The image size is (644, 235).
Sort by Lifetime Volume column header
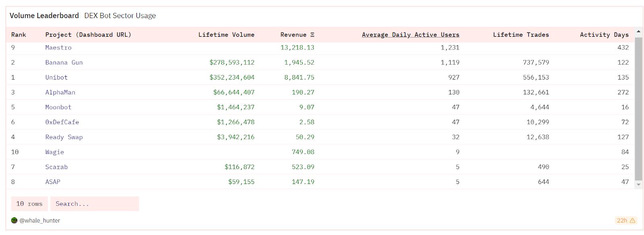tap(226, 35)
